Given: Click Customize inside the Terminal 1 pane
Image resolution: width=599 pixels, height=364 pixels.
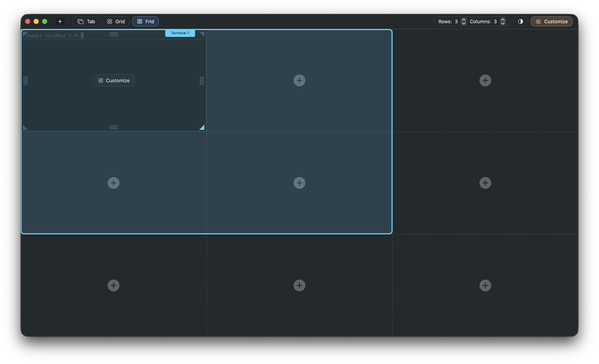Looking at the screenshot, I should (114, 80).
